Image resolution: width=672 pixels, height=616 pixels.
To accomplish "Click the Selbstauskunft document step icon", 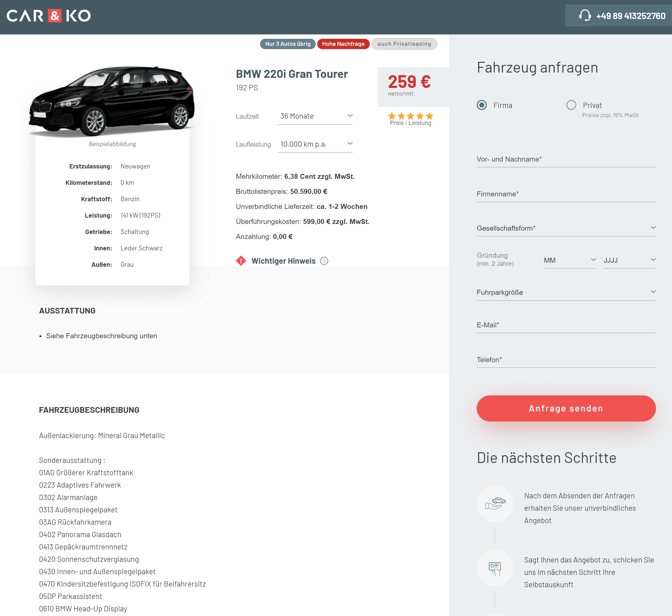I will [x=495, y=568].
